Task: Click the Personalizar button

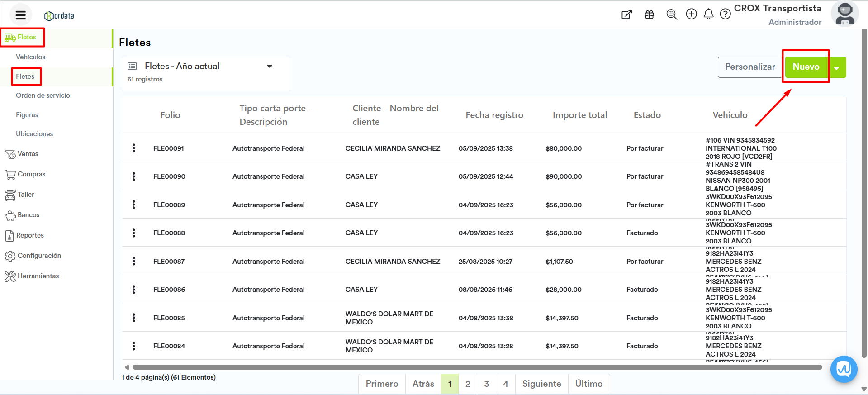Action: click(x=749, y=67)
